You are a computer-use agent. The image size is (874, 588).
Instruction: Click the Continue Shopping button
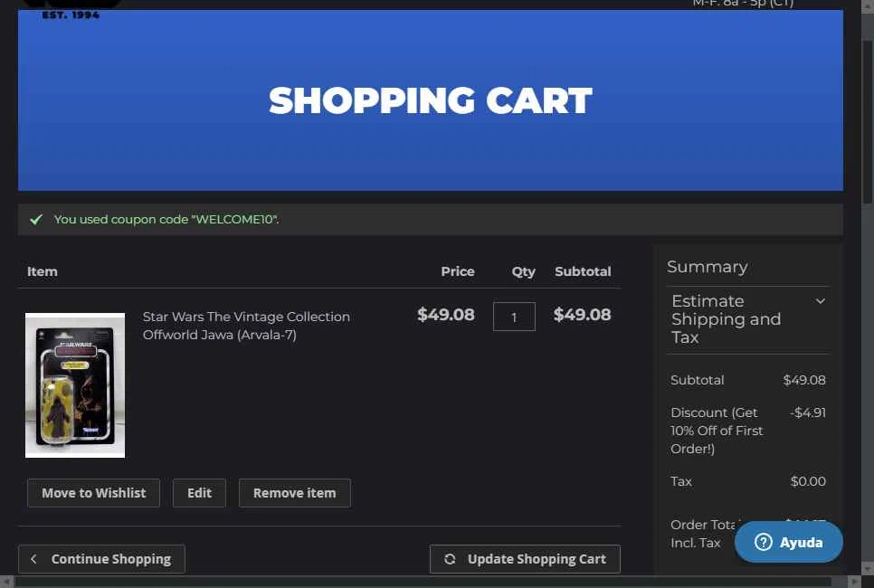101,559
